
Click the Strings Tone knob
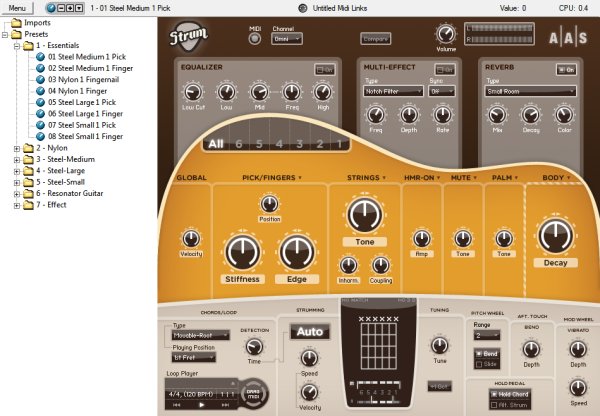[x=365, y=215]
